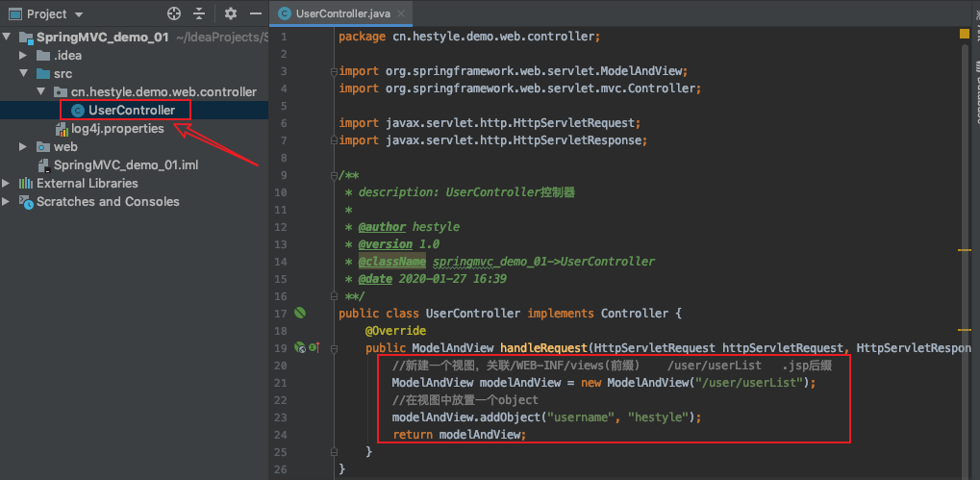Hide the Project tool window
Viewport: 980px width, 480px height.
(255, 13)
